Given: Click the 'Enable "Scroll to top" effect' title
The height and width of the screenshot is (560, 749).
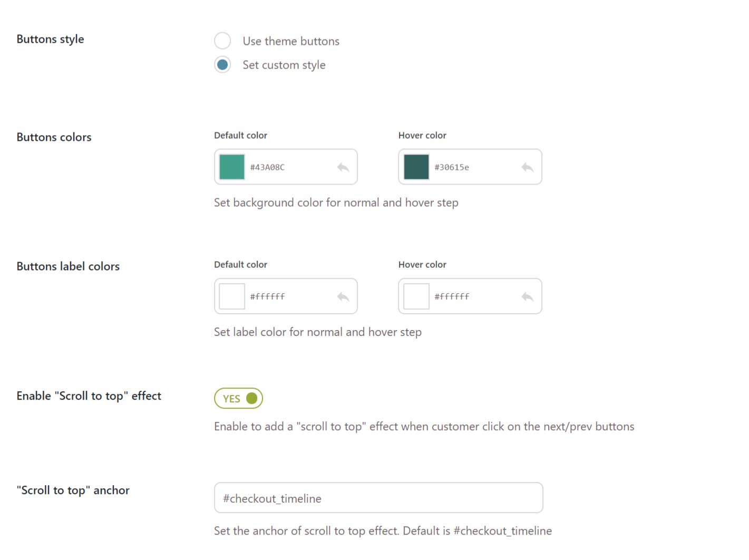Looking at the screenshot, I should coord(89,396).
